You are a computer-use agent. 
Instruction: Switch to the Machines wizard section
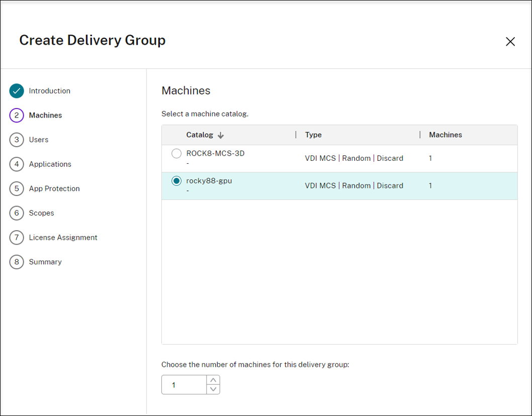[x=45, y=115]
